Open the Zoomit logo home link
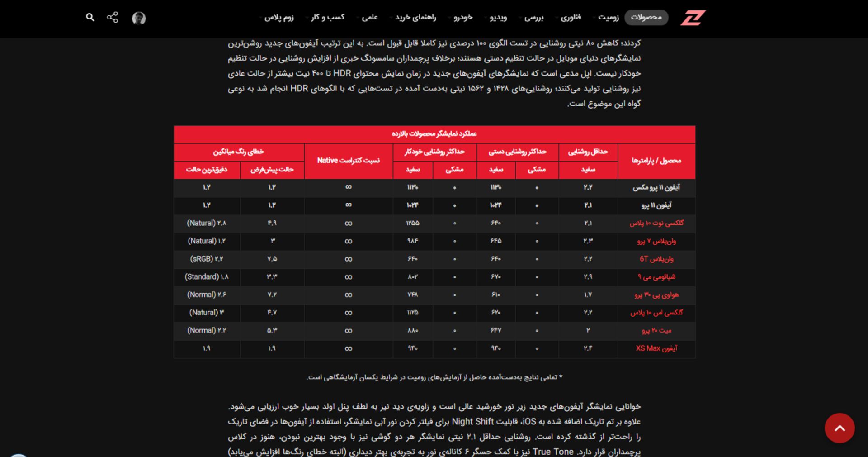Image resolution: width=868 pixels, height=457 pixels. 693,18
